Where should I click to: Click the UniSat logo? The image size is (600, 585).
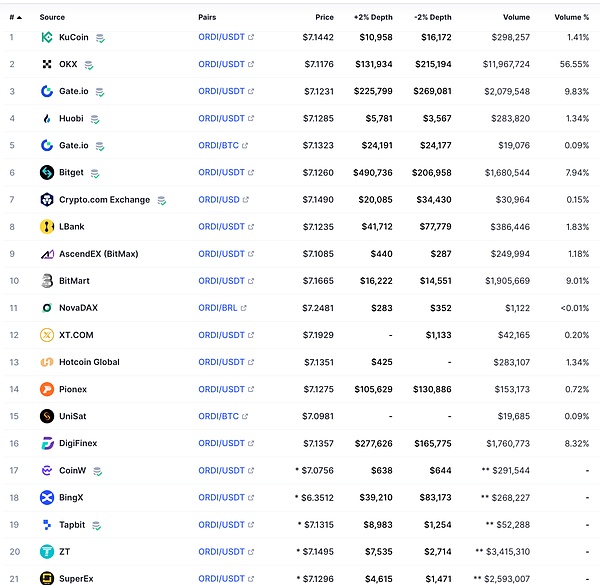tap(47, 416)
